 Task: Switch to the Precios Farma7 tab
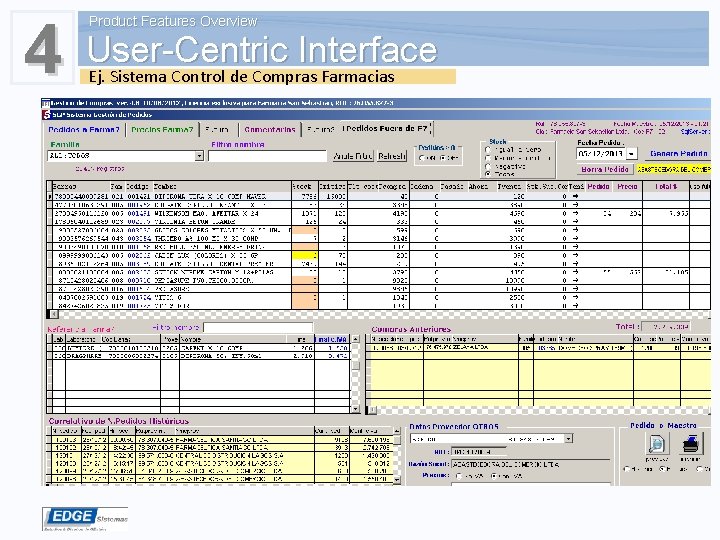[x=162, y=130]
